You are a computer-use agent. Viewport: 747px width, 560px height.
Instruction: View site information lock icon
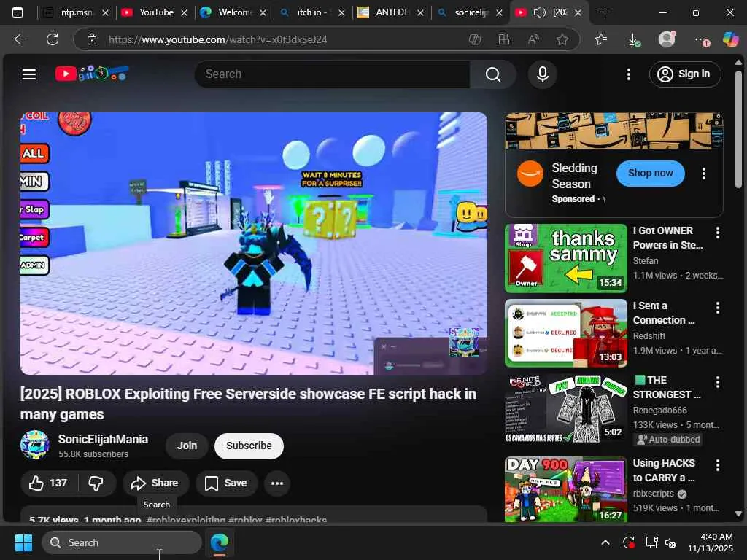tap(92, 39)
